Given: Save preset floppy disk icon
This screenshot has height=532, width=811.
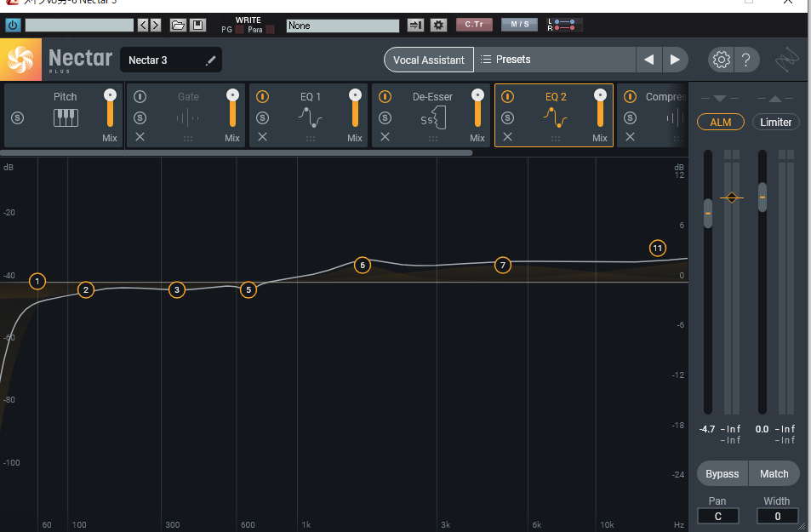Looking at the screenshot, I should pos(197,25).
